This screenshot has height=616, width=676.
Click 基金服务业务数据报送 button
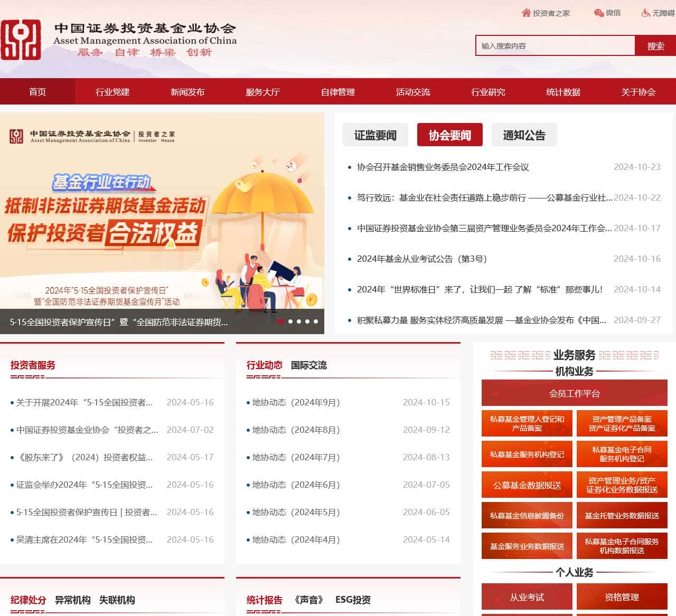pos(527,546)
